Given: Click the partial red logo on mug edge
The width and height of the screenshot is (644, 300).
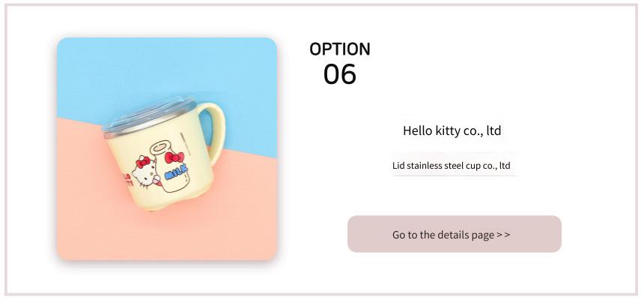Looking at the screenshot, I should tap(127, 180).
